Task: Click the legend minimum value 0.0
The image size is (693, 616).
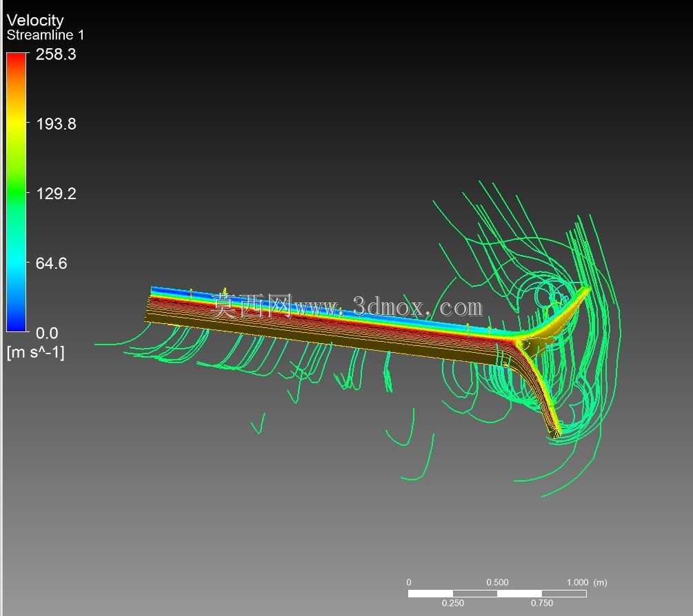Action: (47, 333)
